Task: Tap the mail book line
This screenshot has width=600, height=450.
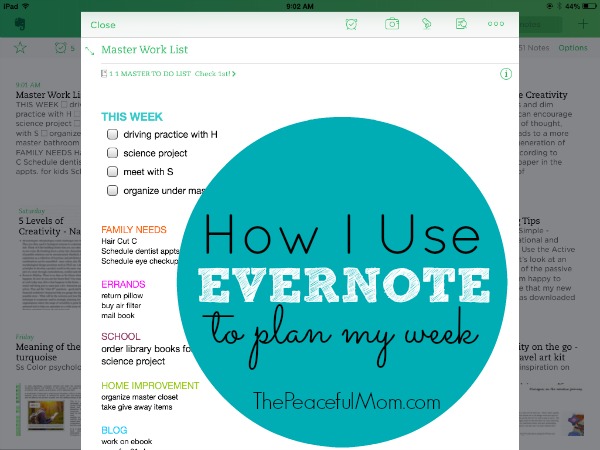Action: (118, 316)
